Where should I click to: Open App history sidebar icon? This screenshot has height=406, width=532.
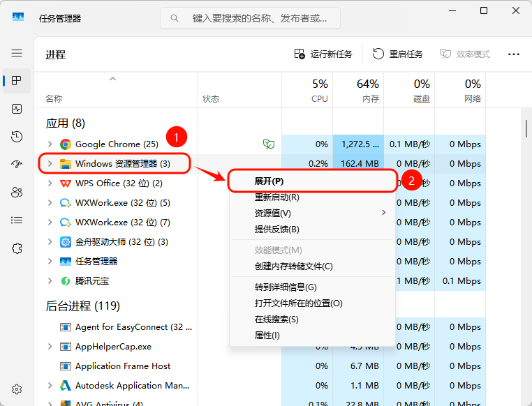point(17,137)
